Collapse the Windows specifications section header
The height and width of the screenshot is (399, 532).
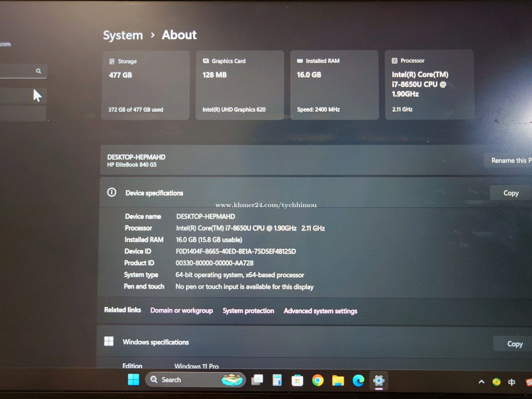pyautogui.click(x=314, y=342)
